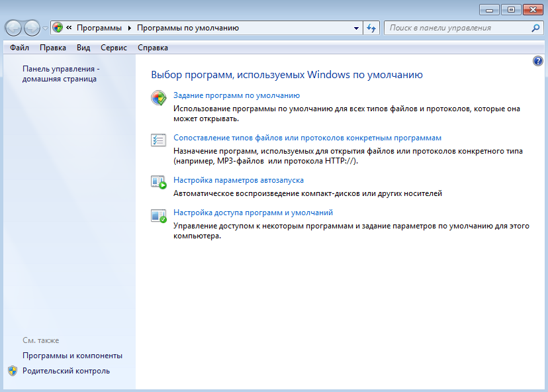Click the shield icon beside 'Родительский контроль'

coord(13,371)
